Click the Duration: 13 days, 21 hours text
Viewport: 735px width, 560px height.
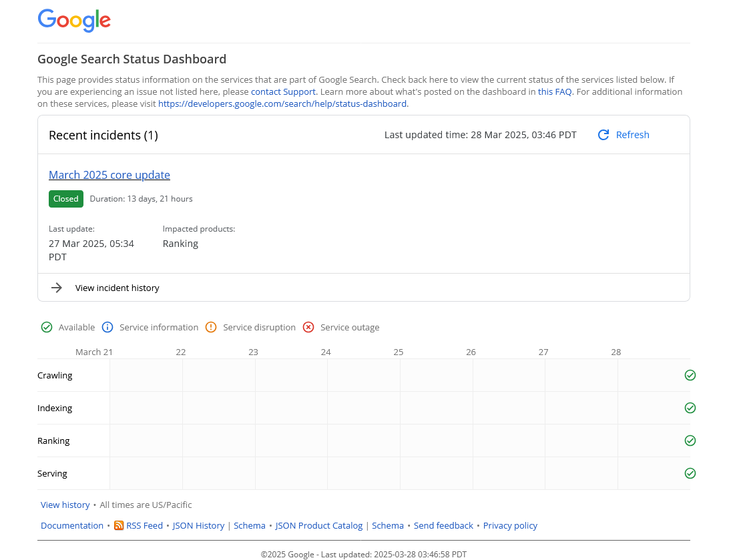point(141,199)
